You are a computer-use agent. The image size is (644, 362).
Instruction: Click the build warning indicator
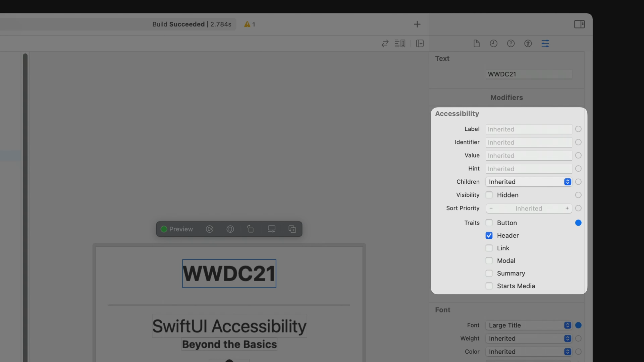(x=250, y=24)
